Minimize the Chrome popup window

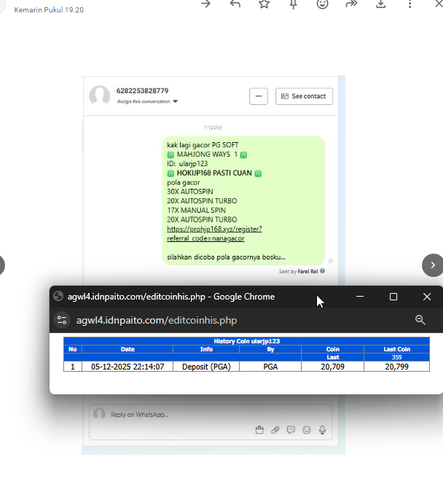pyautogui.click(x=360, y=297)
